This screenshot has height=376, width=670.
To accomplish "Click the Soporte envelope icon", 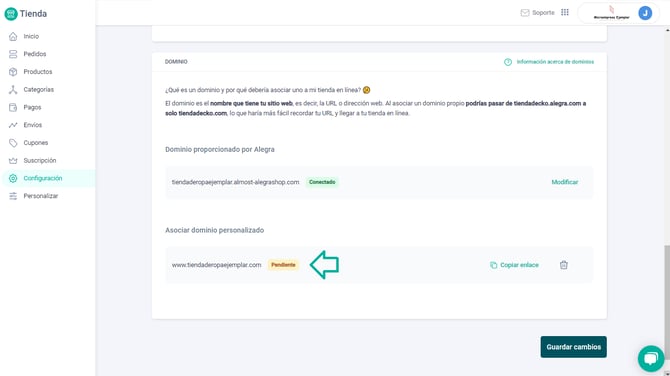I will 525,13.
